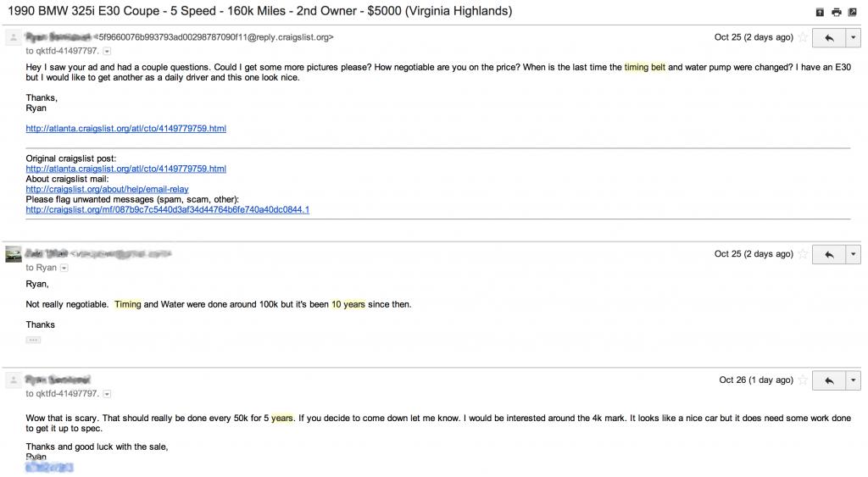The height and width of the screenshot is (477, 868).
Task: Reply to the second Oct 25 message
Action: [x=829, y=254]
